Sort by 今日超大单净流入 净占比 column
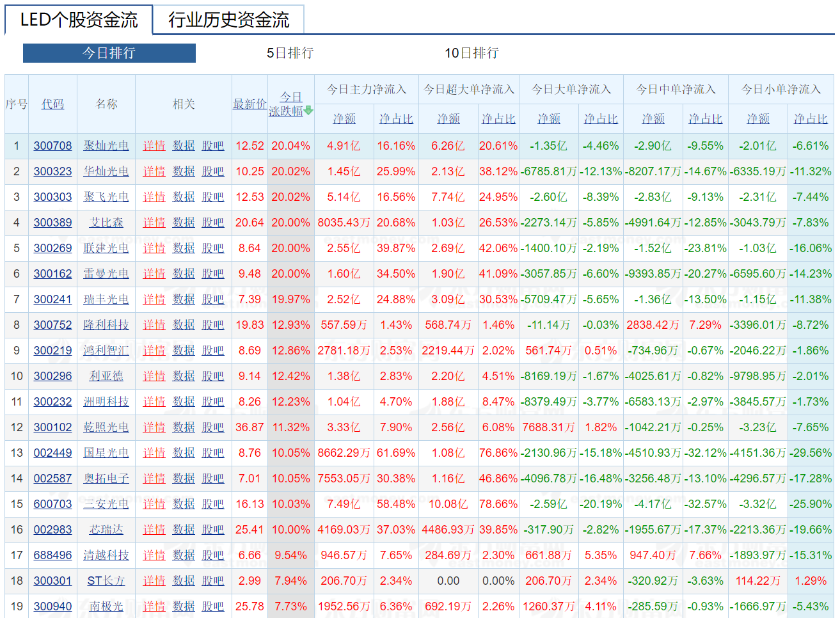The image size is (840, 618). 498,119
